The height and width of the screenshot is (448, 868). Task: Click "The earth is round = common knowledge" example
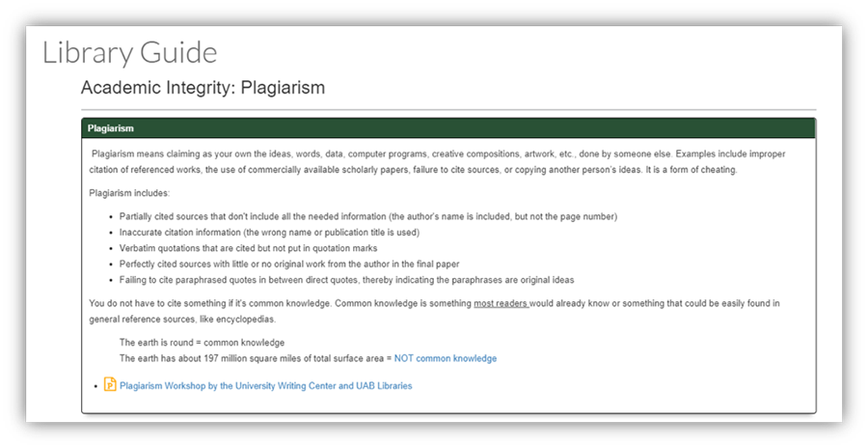202,343
